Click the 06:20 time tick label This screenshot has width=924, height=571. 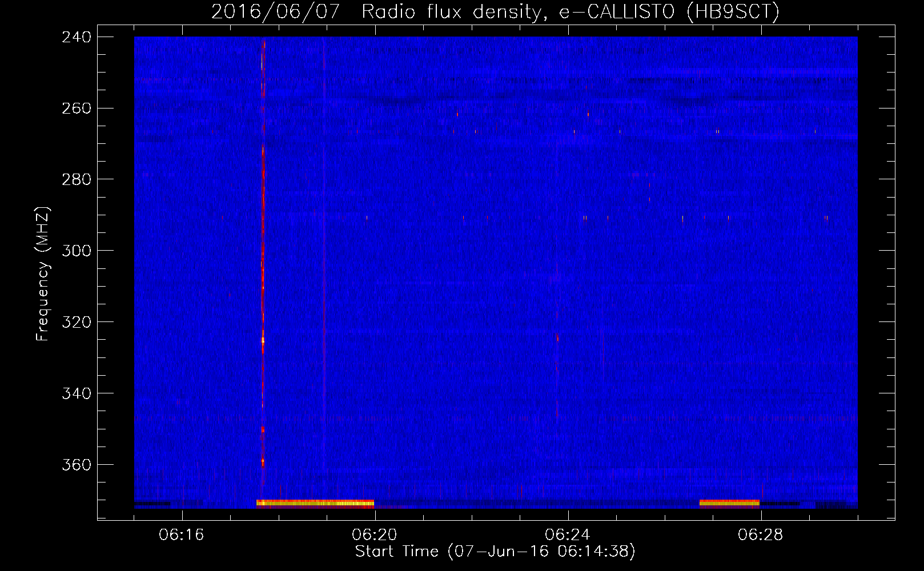click(375, 535)
